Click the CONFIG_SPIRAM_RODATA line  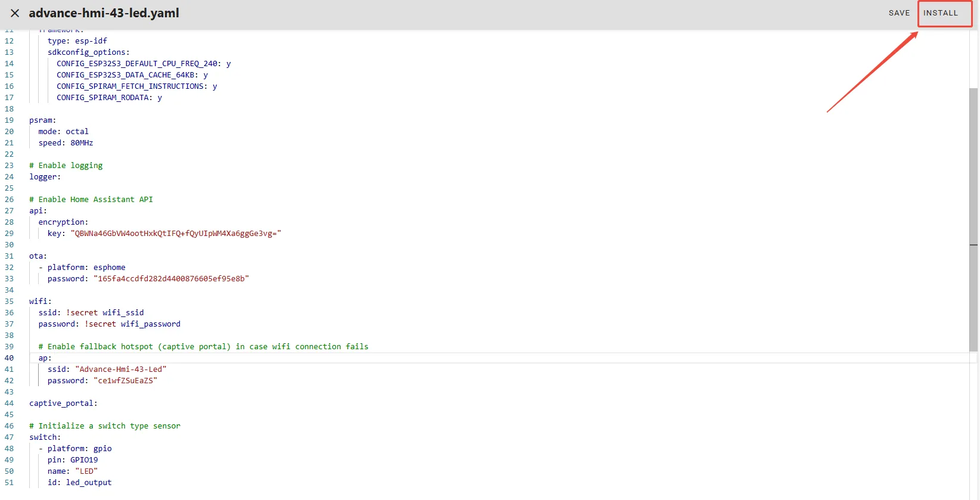[x=109, y=98]
